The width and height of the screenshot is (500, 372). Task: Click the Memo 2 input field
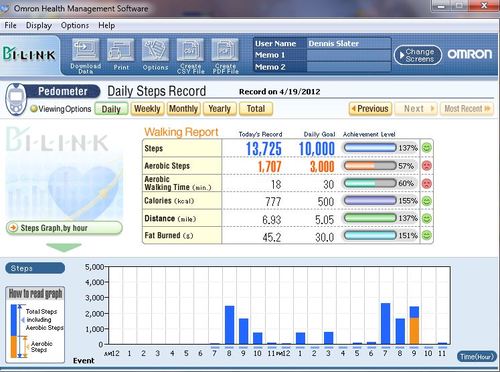click(348, 67)
